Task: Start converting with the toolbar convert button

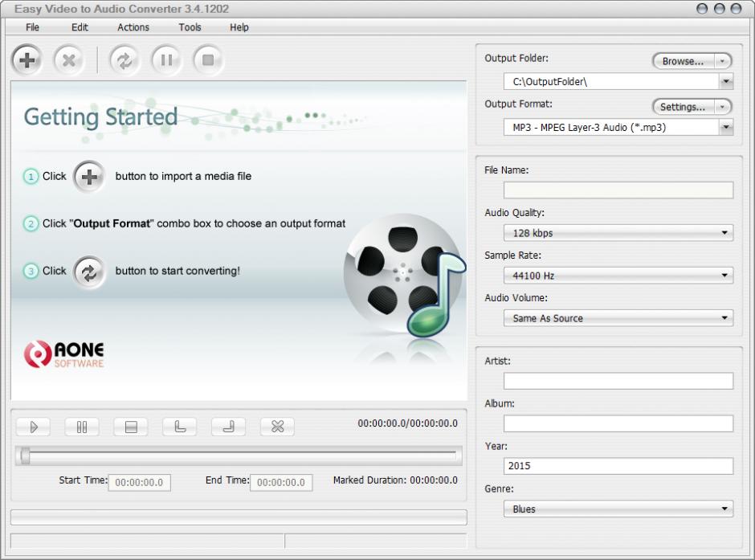Action: click(124, 60)
